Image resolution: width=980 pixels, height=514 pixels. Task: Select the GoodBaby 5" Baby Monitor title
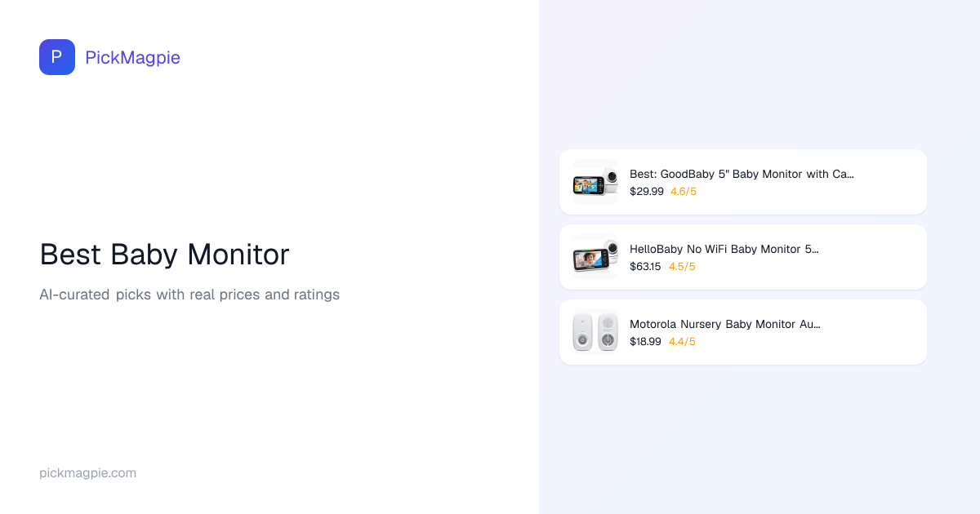point(742,174)
